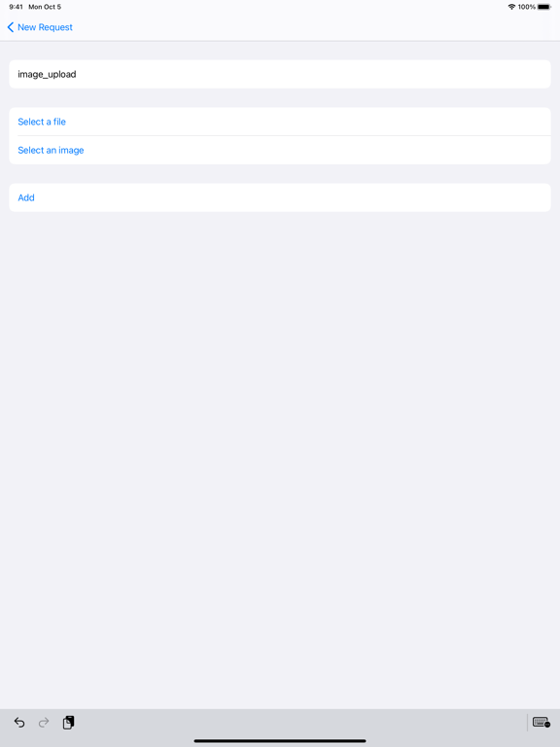Tap the Mon Oct 5 date

pyautogui.click(x=45, y=7)
